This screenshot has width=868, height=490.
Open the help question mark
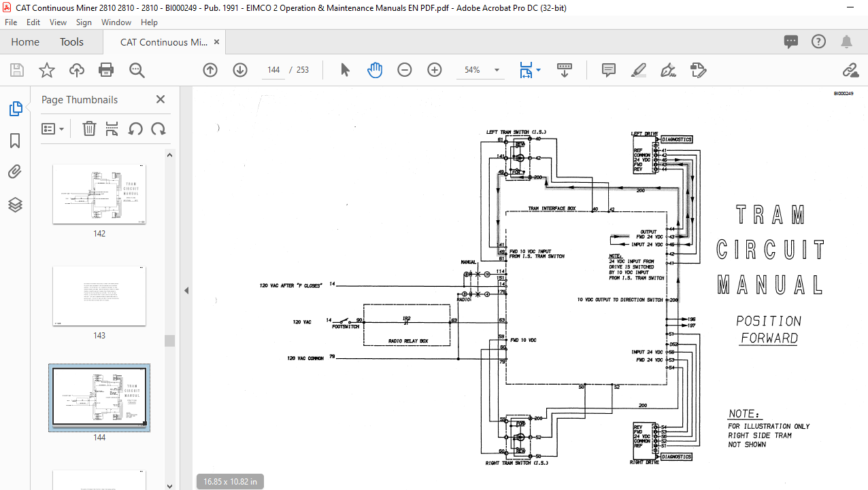pyautogui.click(x=819, y=41)
